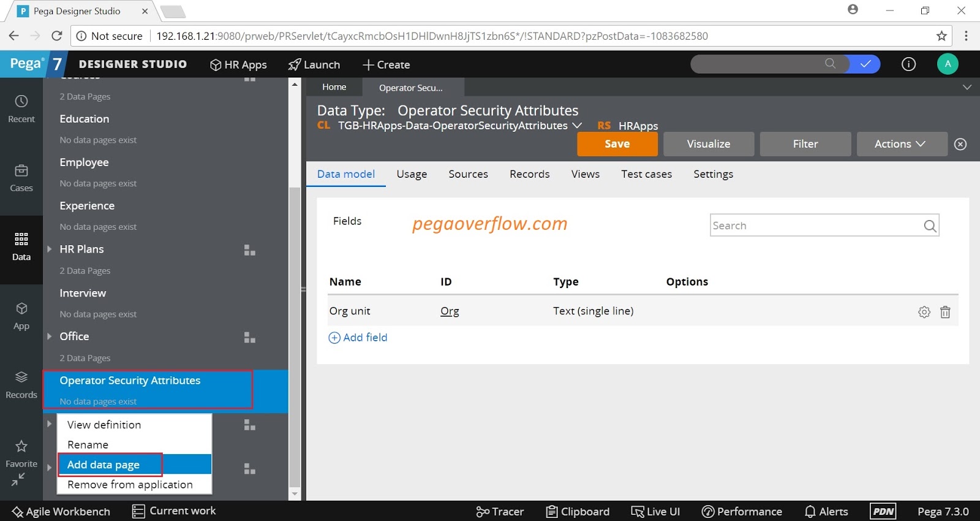Open the Cases explorer icon

pyautogui.click(x=21, y=170)
